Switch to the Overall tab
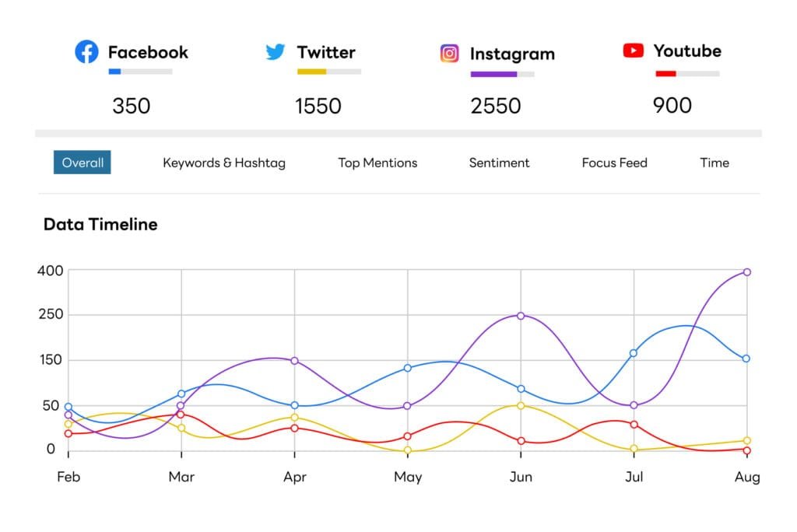The height and width of the screenshot is (532, 797). click(82, 163)
